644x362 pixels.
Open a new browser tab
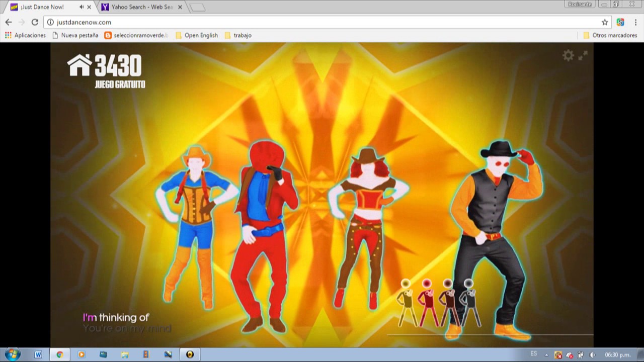197,7
